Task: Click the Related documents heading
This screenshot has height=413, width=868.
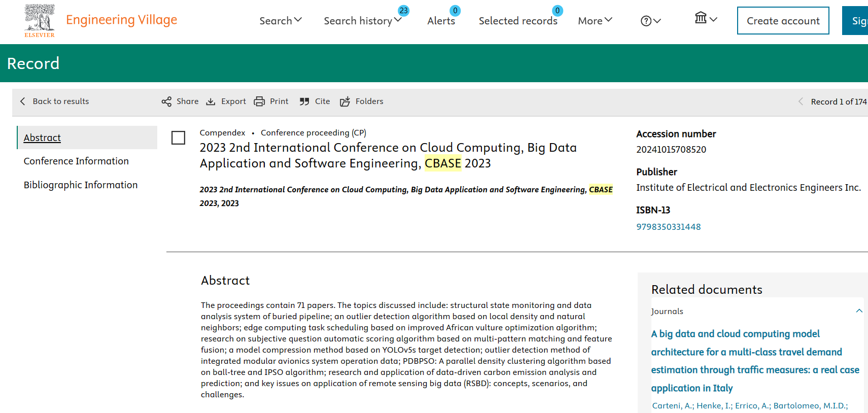Action: pos(707,290)
